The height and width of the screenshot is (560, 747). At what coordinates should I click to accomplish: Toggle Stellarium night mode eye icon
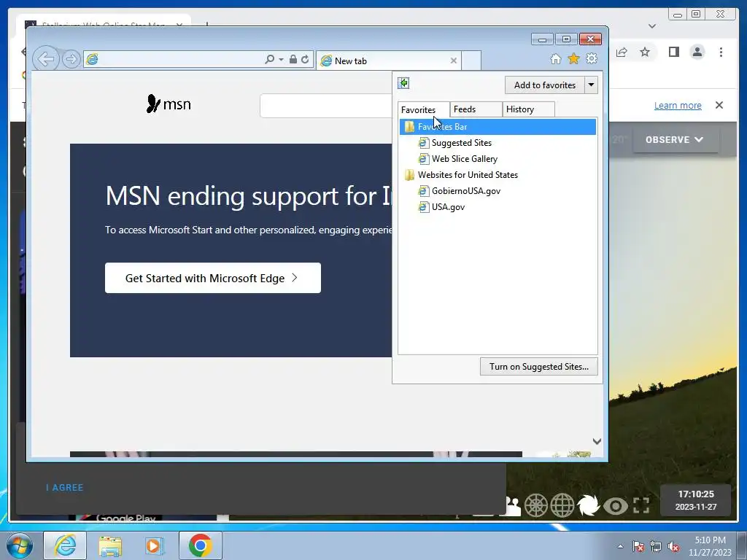616,506
